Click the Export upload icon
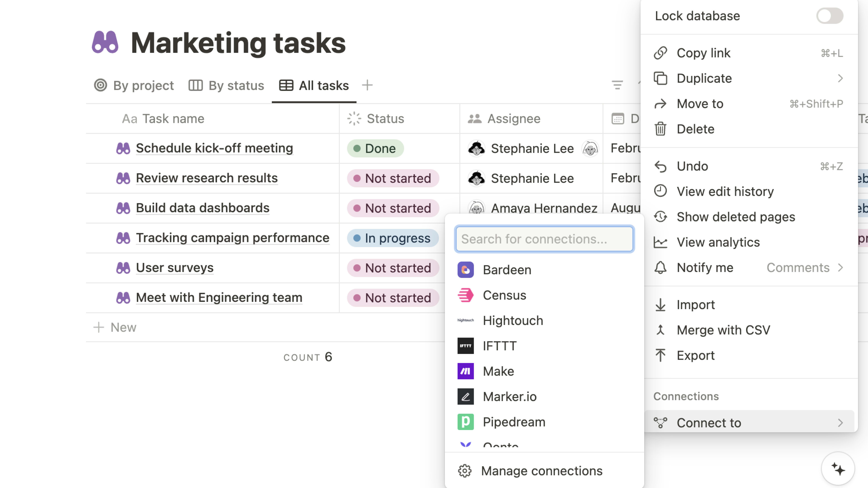This screenshot has height=488, width=868. point(660,355)
